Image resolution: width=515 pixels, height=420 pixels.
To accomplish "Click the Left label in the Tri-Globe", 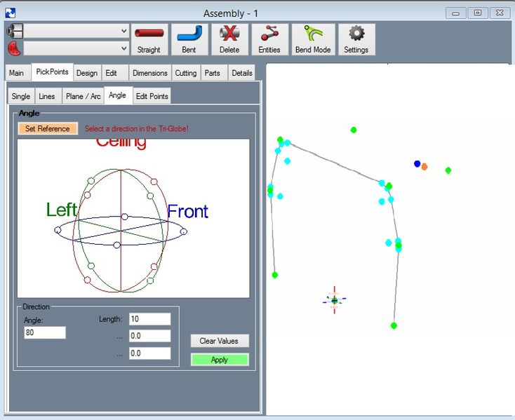I will tap(62, 210).
